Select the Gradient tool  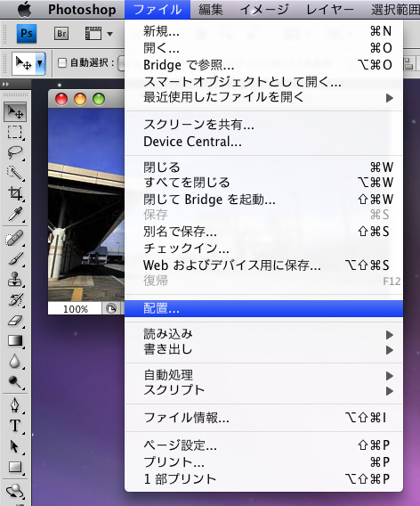(x=15, y=340)
